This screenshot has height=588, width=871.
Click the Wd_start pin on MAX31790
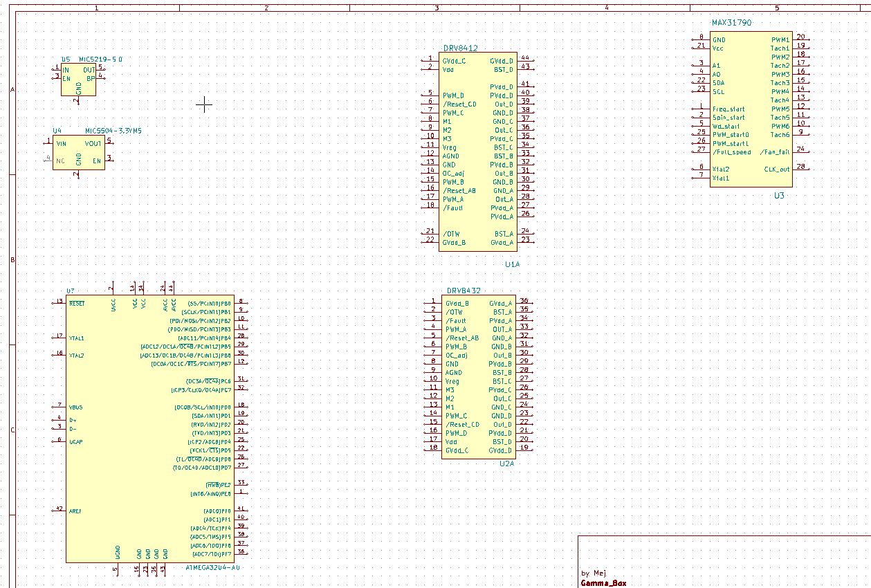tap(726, 126)
